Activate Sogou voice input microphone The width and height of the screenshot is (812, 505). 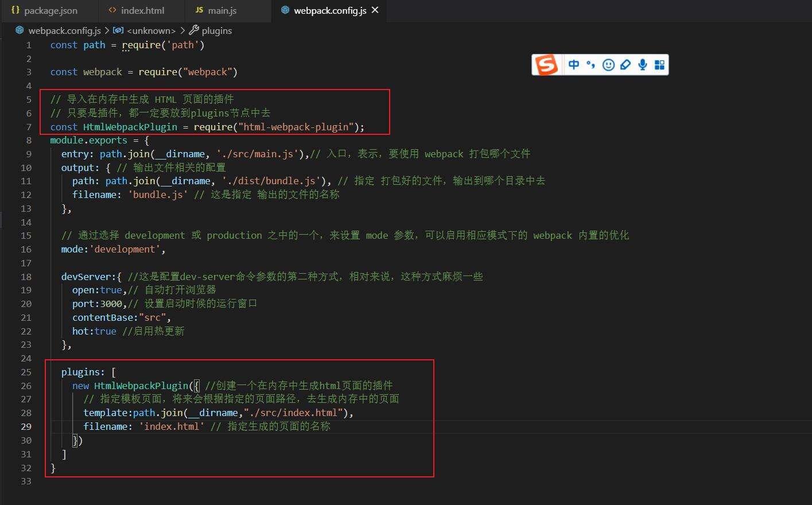(643, 65)
